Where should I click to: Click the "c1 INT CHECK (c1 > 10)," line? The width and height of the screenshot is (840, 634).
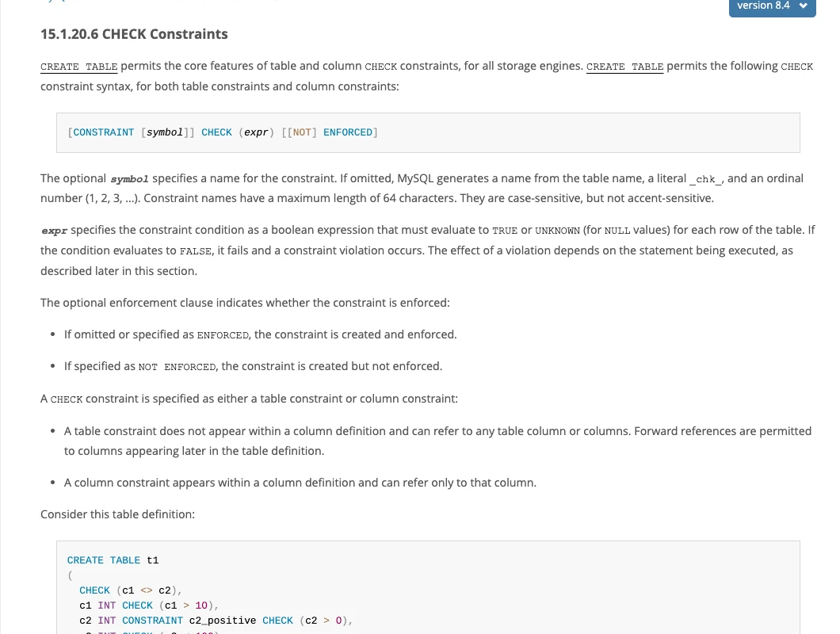click(149, 605)
